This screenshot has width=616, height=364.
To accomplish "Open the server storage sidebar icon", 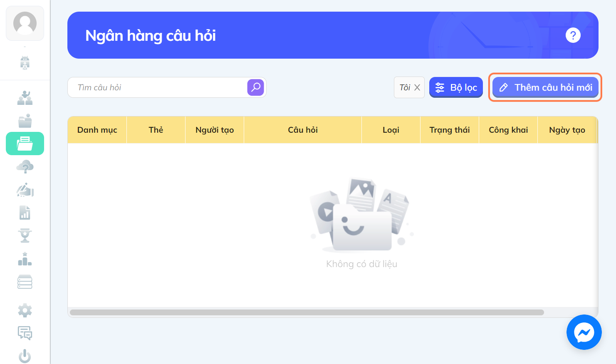I will pos(25,282).
